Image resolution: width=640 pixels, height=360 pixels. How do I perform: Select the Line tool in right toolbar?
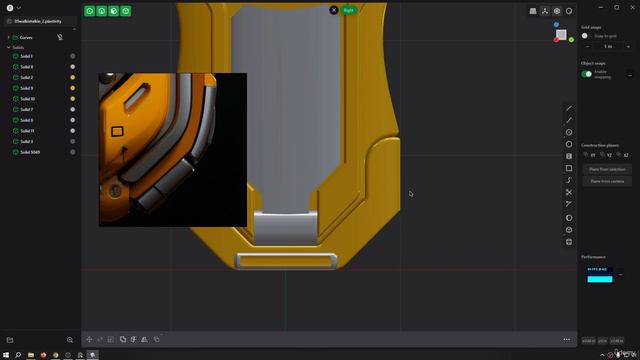569,108
